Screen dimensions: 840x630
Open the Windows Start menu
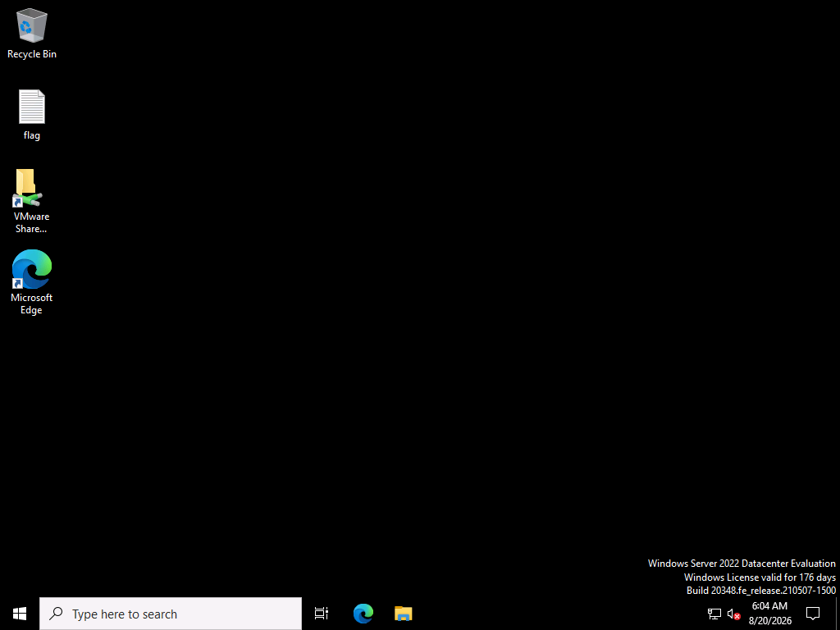pos(20,614)
